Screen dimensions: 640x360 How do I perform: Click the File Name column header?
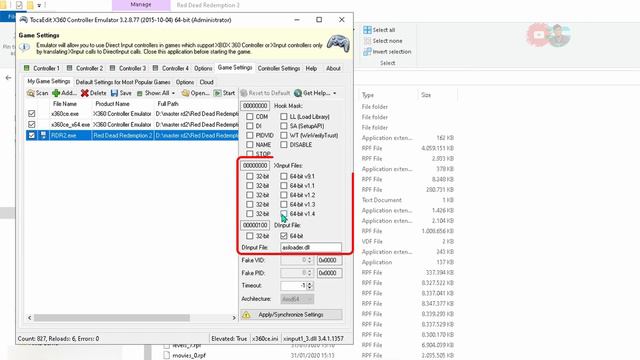click(x=64, y=104)
